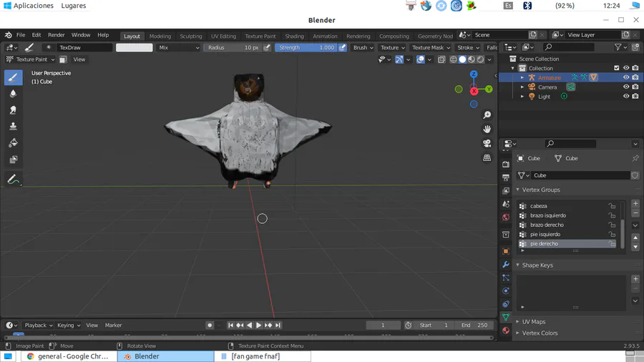Switch to the Shading workspace tab
This screenshot has width=644, height=362.
[x=295, y=36]
